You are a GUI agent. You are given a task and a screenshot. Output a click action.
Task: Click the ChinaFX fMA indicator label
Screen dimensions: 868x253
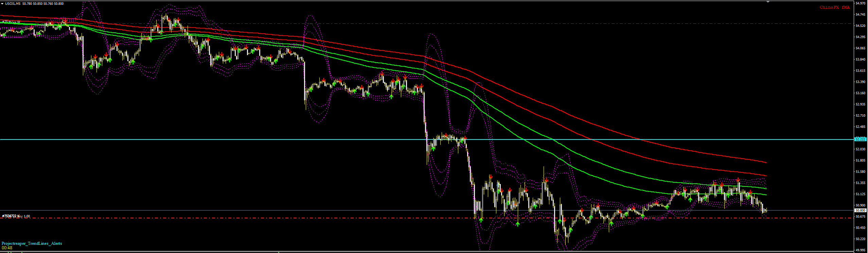(834, 7)
